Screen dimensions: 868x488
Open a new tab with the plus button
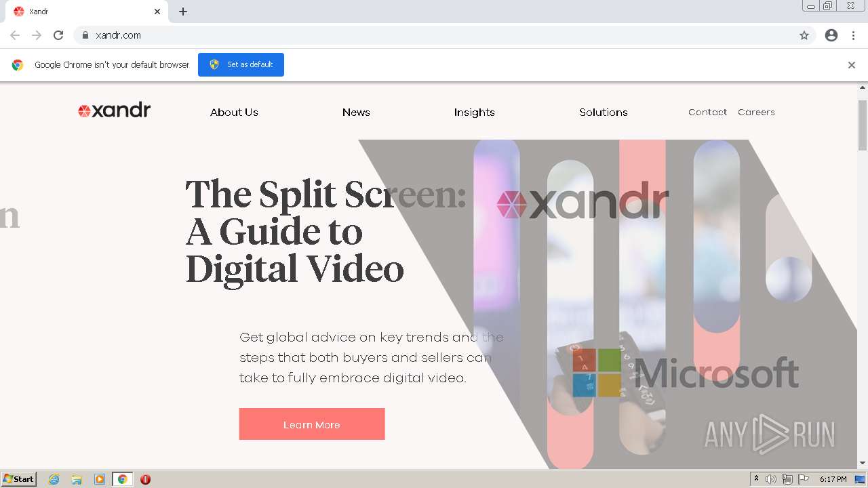[x=183, y=12]
